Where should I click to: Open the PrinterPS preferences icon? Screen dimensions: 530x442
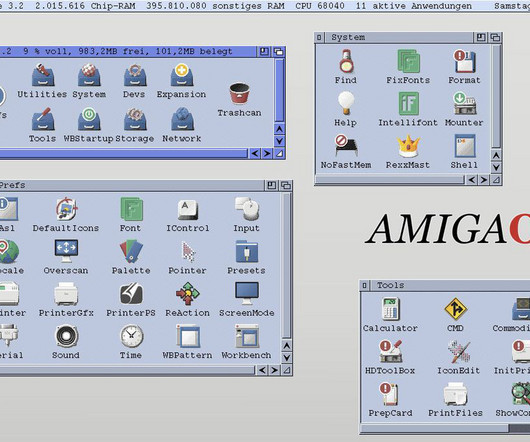point(131,294)
